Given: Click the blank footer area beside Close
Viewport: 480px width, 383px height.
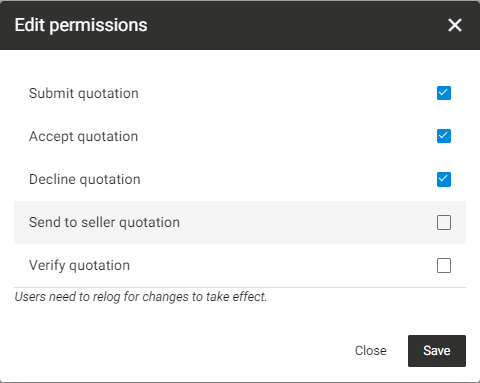Looking at the screenshot, I should pos(180,351).
